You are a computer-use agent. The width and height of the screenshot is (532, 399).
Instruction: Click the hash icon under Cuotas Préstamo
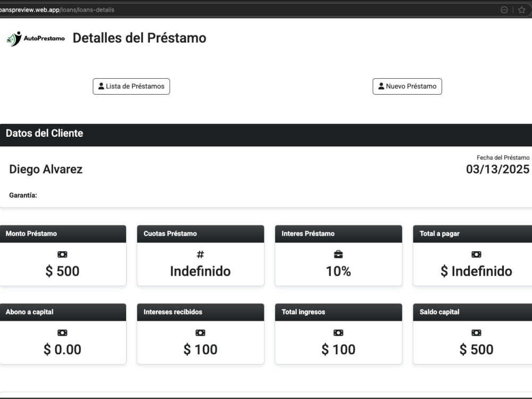pyautogui.click(x=201, y=254)
